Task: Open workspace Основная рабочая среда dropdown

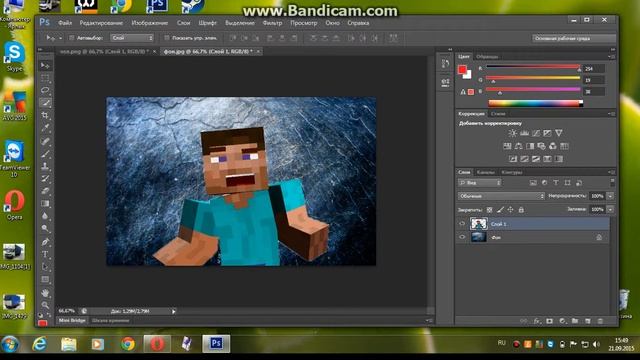Action: click(573, 38)
